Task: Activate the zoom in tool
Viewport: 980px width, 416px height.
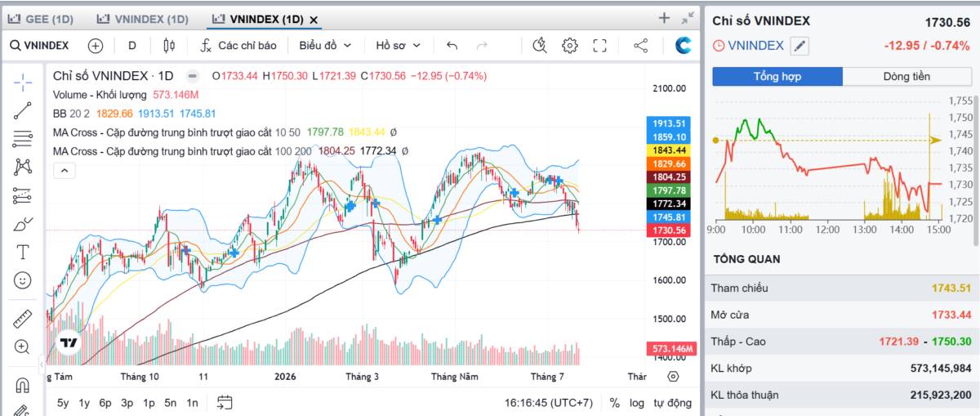Action: pyautogui.click(x=22, y=347)
